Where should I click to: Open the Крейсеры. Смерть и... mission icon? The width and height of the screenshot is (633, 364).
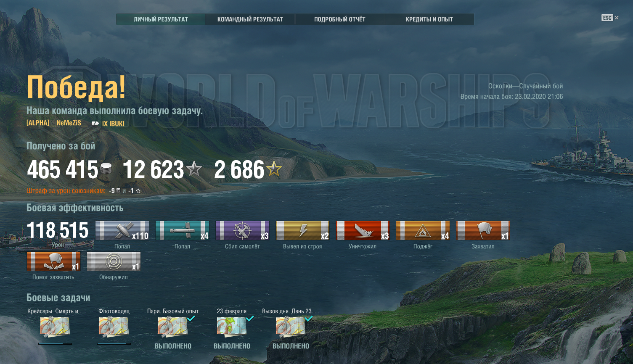click(55, 327)
